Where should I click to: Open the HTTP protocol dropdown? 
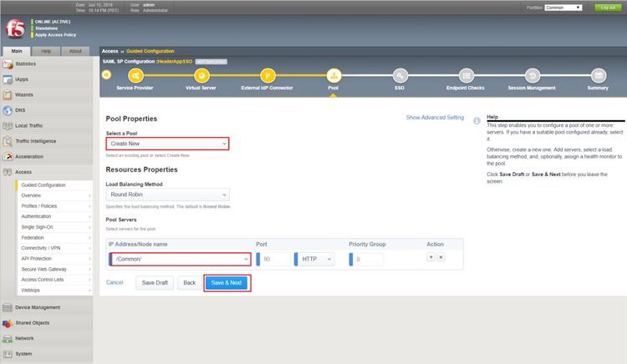point(316,260)
